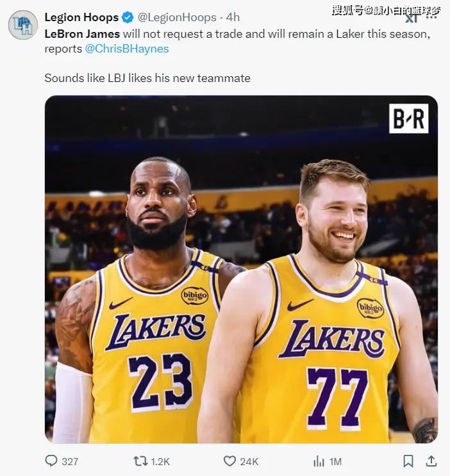450x476 pixels.
Task: Open Legion Hoops profile avatar
Action: click(x=22, y=25)
